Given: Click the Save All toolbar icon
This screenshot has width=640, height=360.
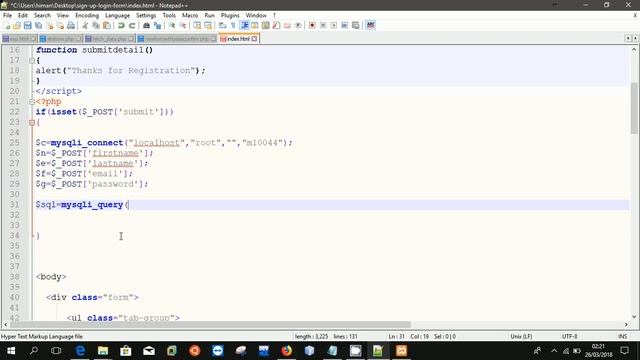Looking at the screenshot, I should (38, 25).
